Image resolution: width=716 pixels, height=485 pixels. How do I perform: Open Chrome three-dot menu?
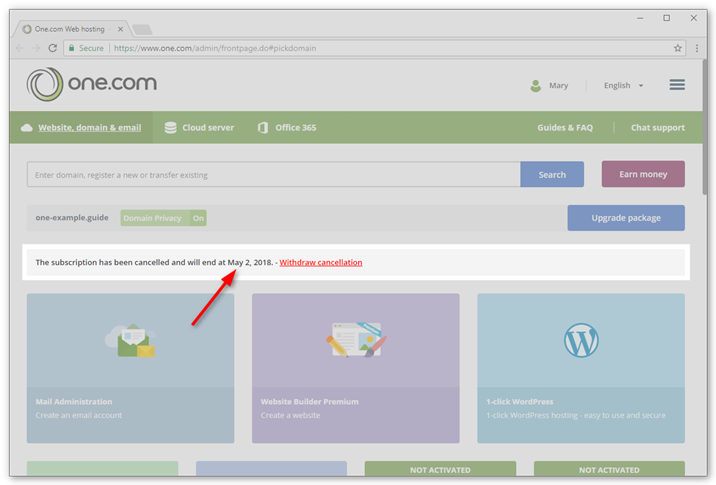(x=697, y=48)
